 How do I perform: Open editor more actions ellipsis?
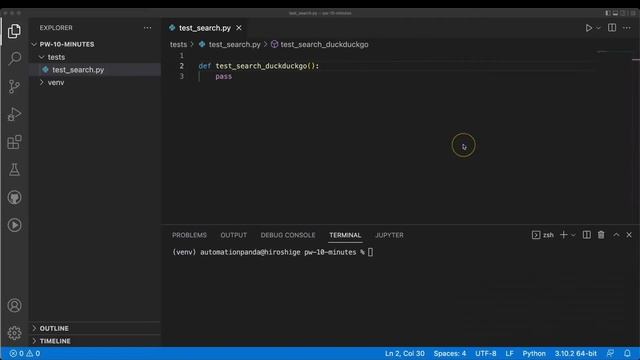627,28
